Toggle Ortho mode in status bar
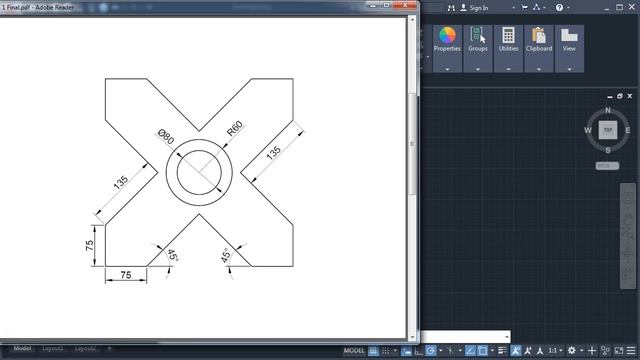640x360 pixels. point(419,350)
